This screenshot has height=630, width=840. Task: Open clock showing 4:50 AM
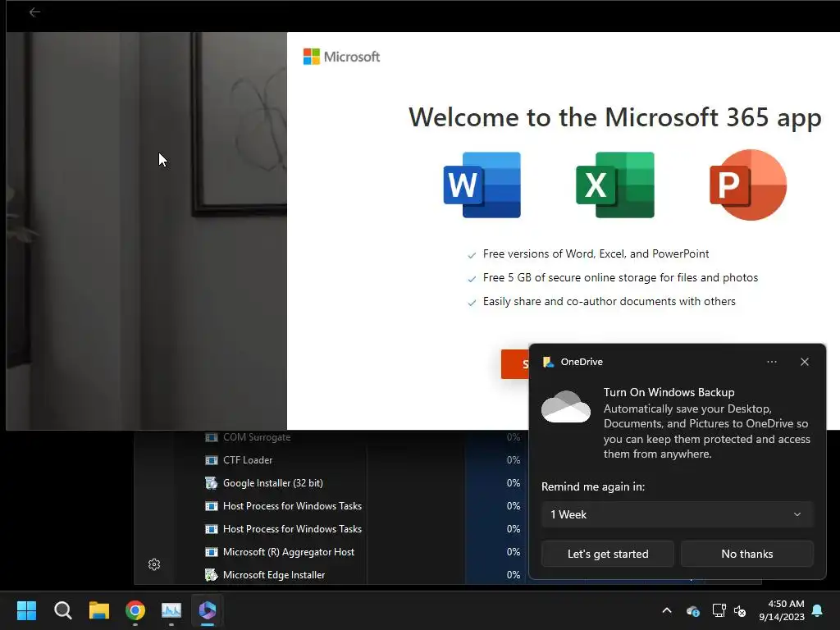(782, 610)
